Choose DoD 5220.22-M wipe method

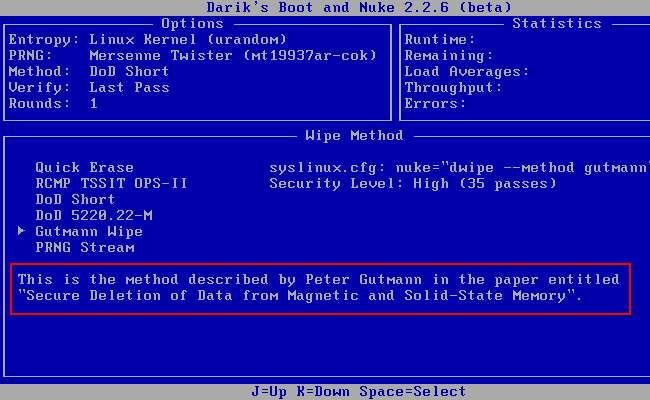94,216
